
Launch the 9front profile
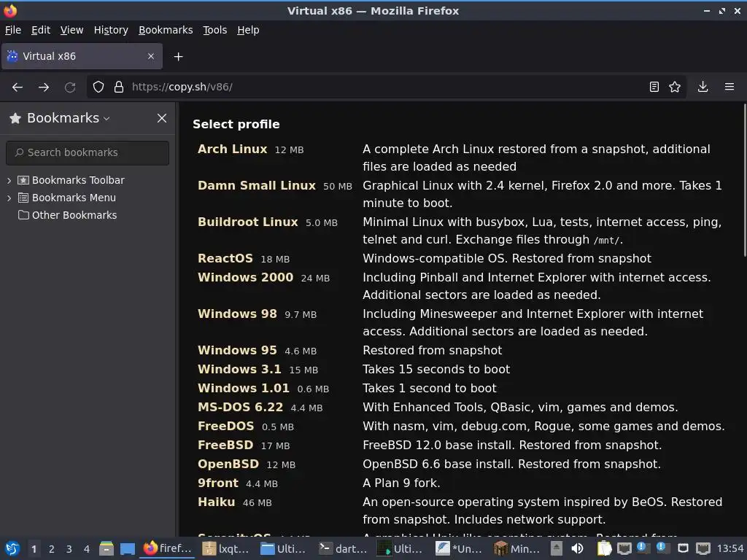(218, 483)
